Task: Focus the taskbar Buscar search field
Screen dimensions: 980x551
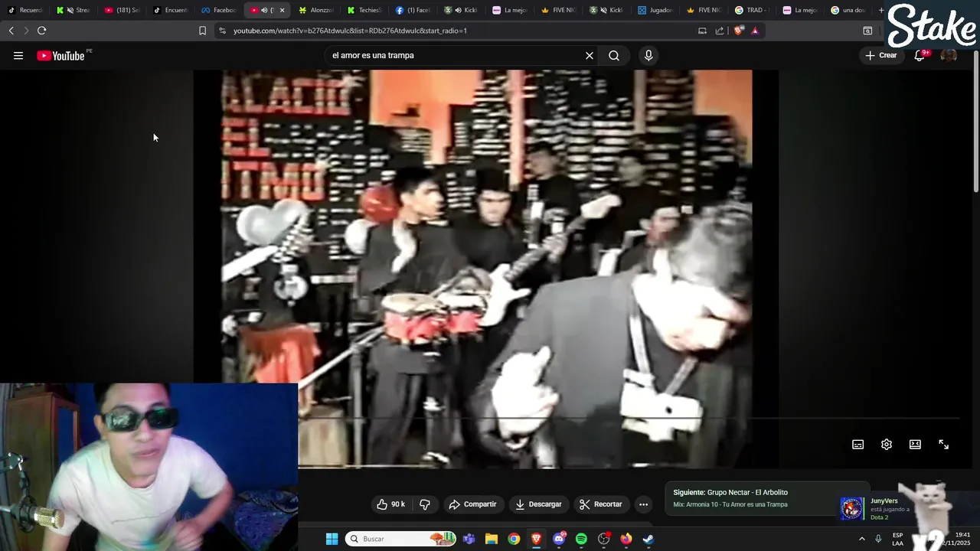Action: coord(400,539)
